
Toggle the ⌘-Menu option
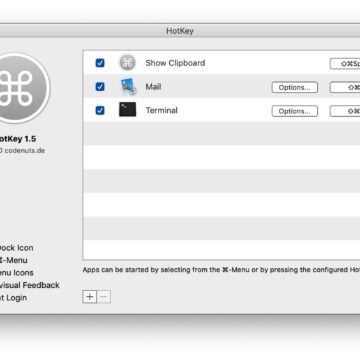13,260
